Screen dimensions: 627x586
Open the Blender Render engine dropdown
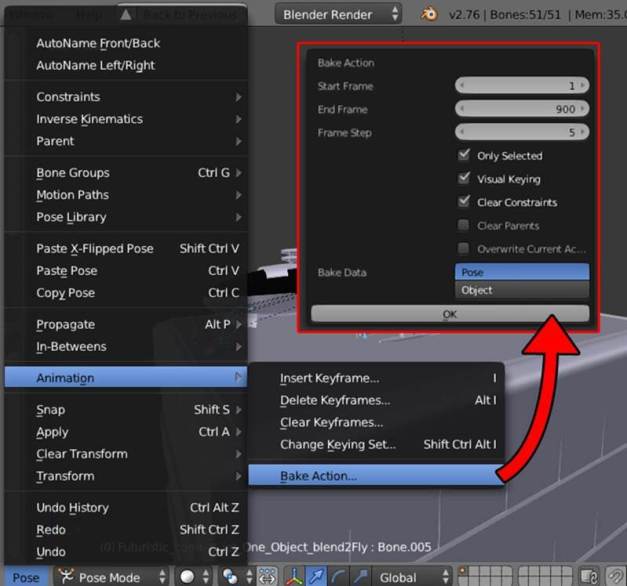(338, 14)
